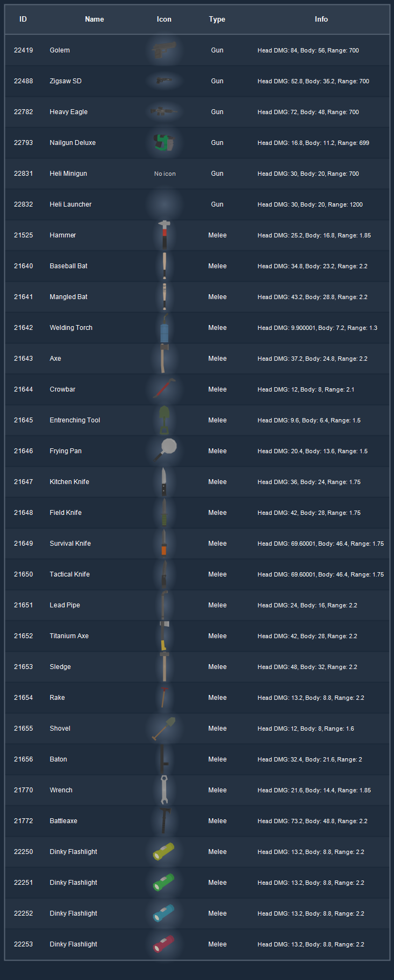
Task: Select the blue Welding Torch icon
Action: (164, 328)
